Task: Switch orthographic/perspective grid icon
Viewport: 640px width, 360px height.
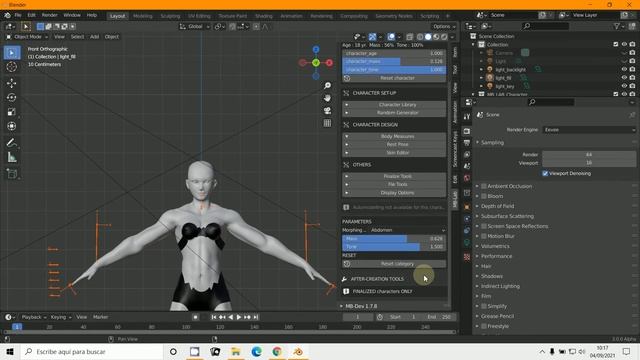Action: [327, 123]
